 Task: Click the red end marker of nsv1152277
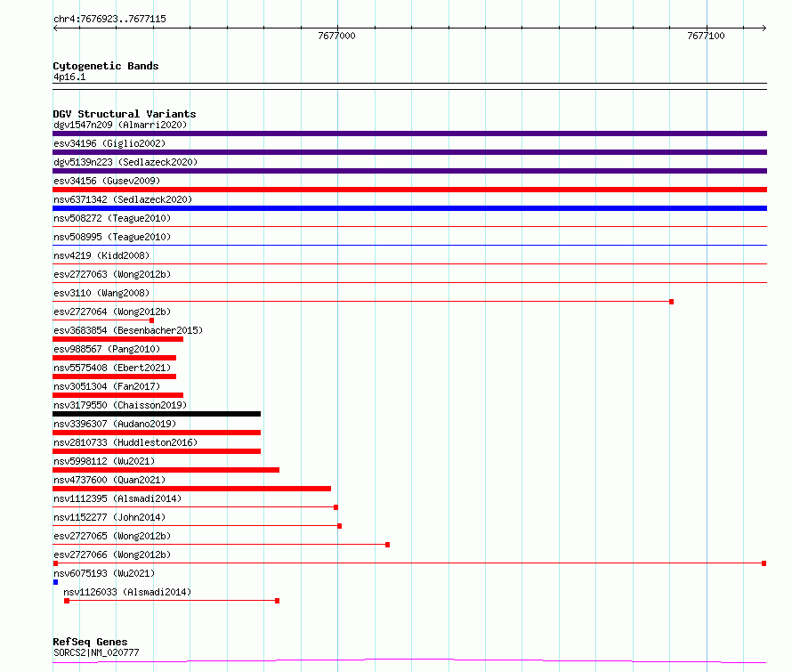[x=339, y=526]
